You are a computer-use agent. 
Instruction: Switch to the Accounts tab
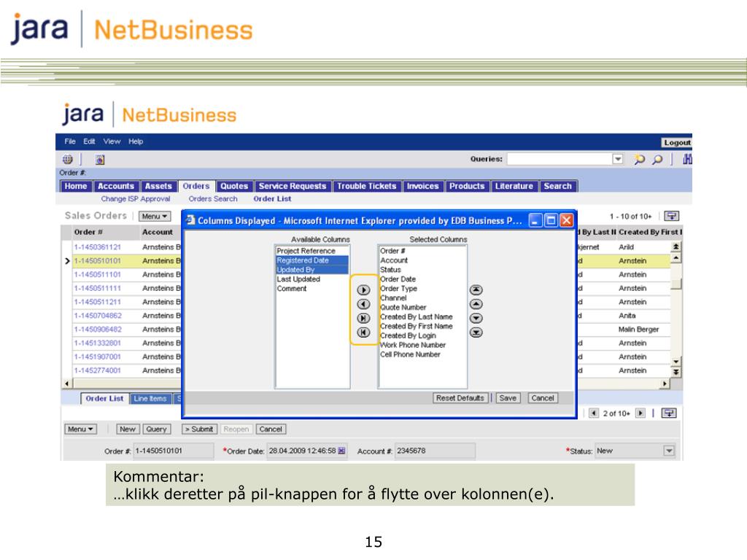116,186
